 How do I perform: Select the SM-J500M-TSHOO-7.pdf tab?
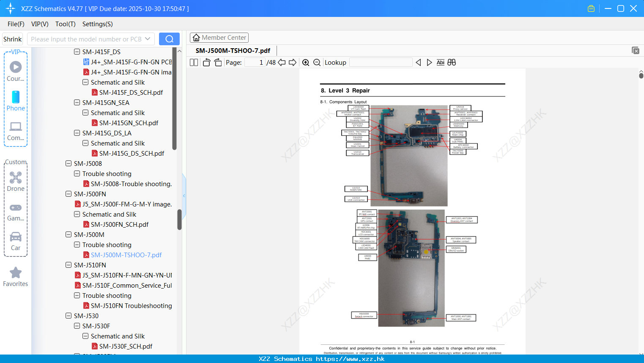click(x=233, y=51)
